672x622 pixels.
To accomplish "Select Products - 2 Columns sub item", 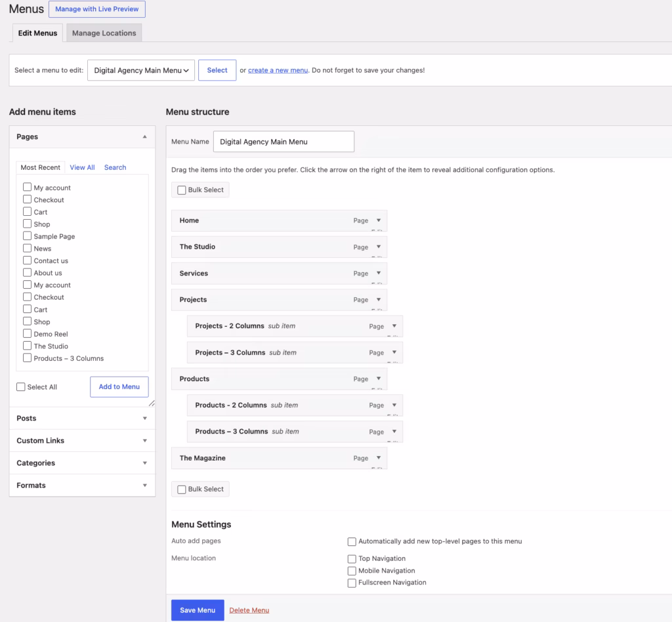I will tap(295, 405).
